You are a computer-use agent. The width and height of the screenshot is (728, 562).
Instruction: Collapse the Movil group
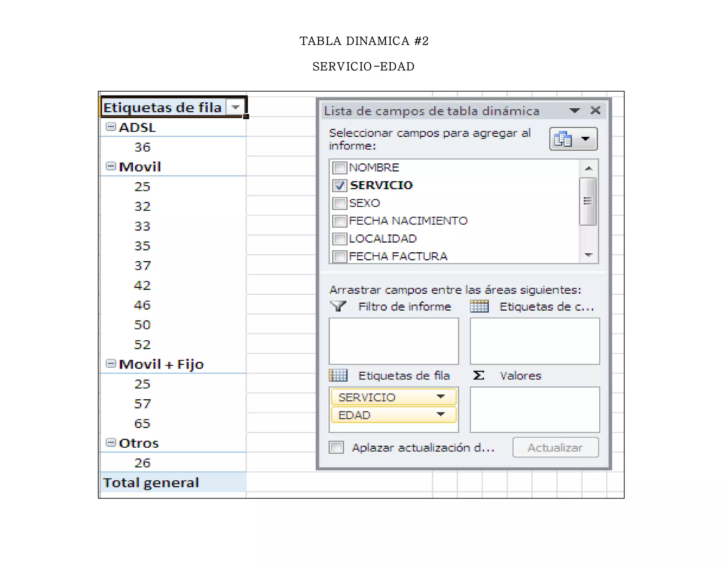[111, 166]
